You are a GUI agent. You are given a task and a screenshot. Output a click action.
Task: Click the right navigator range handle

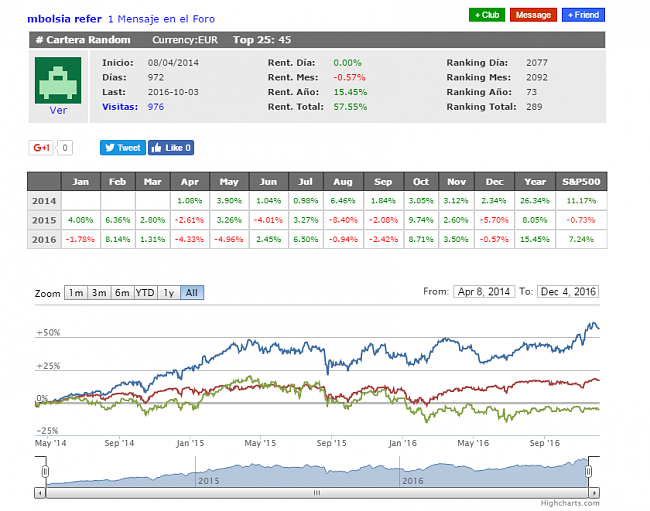click(590, 471)
